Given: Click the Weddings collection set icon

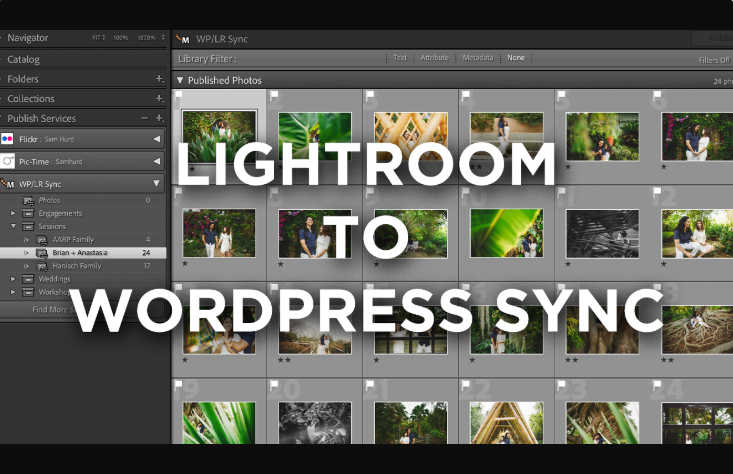Looking at the screenshot, I should (x=28, y=279).
